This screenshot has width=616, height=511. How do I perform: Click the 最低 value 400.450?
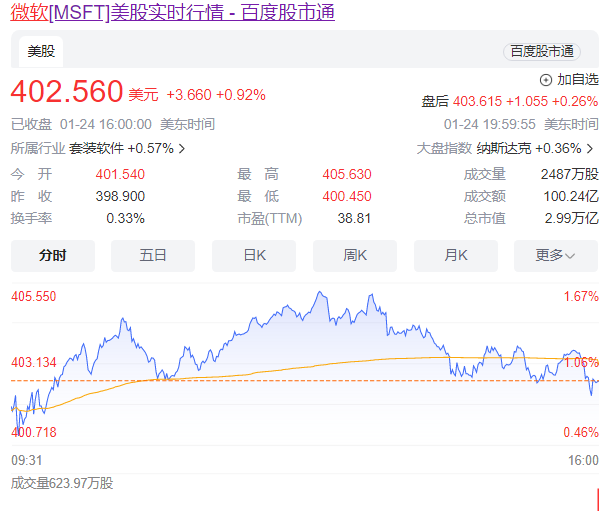347,196
